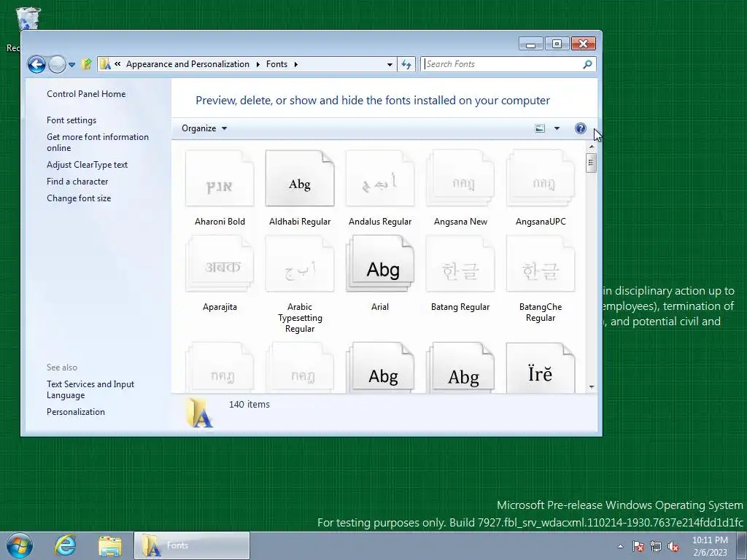Open the Windows Start orb
The image size is (747, 560).
pos(20,545)
